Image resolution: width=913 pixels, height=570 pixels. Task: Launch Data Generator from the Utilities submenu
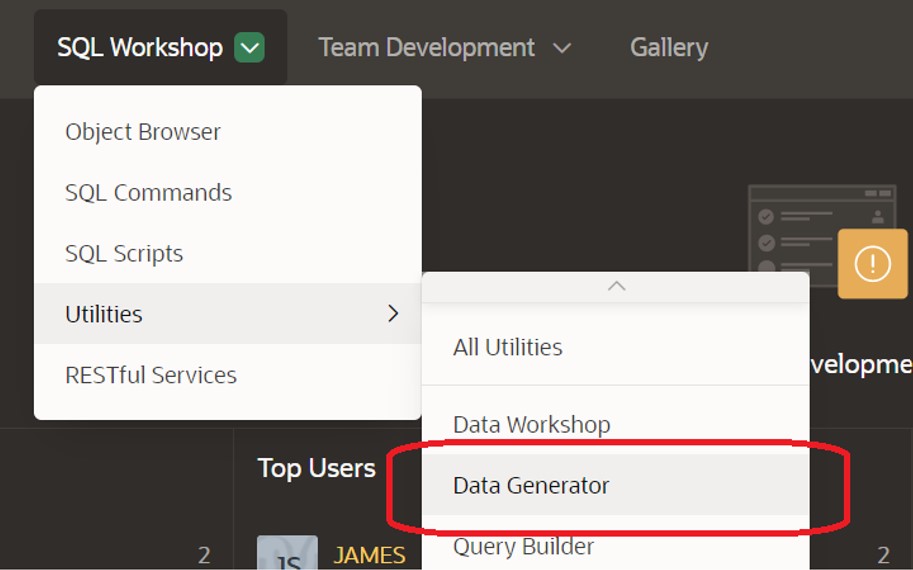pos(531,485)
